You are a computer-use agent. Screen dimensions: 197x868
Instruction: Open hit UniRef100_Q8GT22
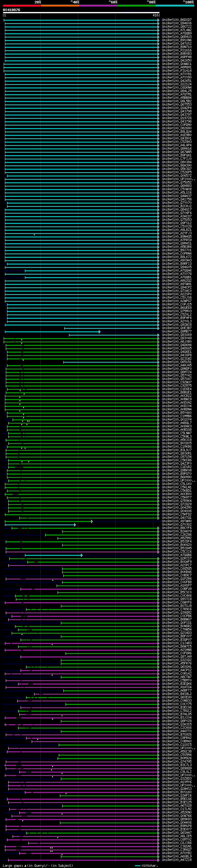tap(177, 26)
